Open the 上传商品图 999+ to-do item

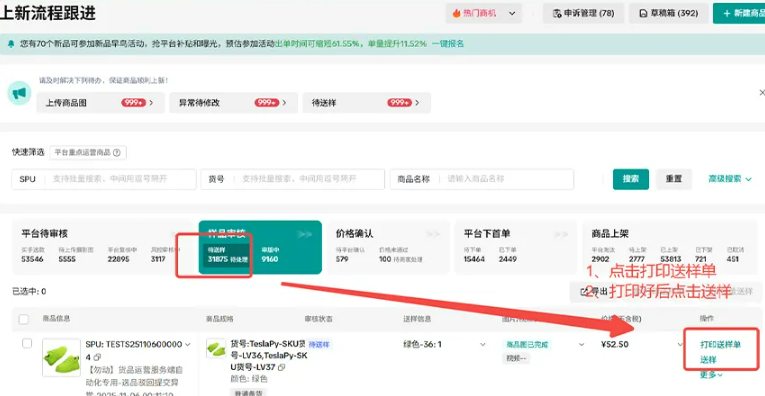point(100,103)
